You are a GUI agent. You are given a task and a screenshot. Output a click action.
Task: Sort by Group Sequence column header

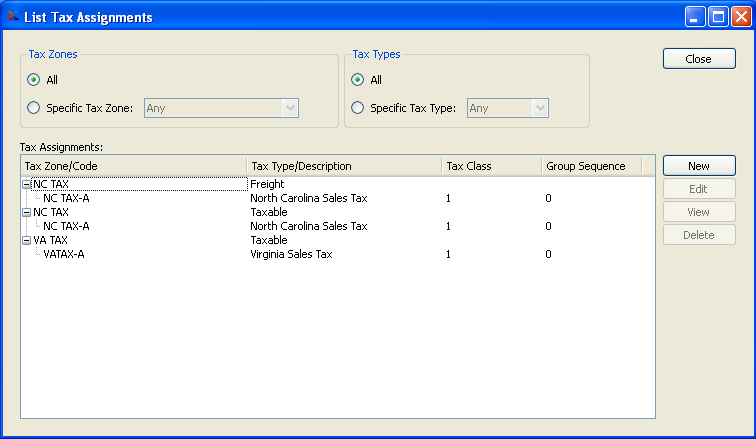[x=592, y=166]
